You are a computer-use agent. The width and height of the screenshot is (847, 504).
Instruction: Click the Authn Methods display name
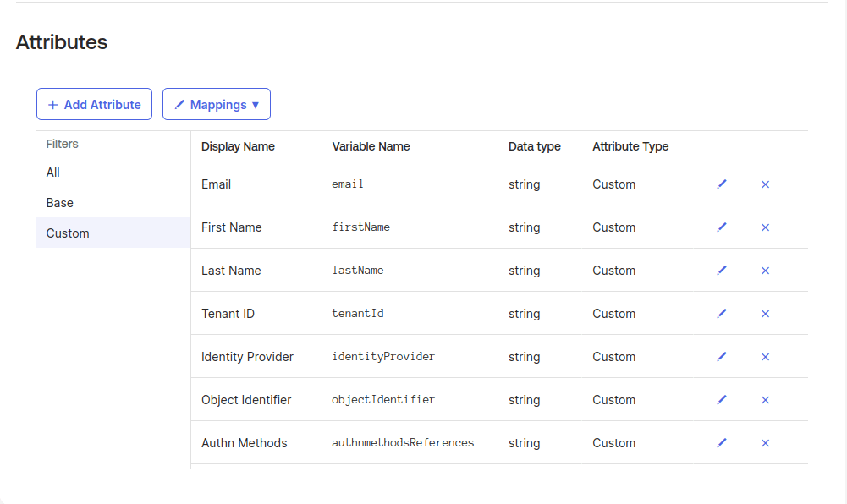(x=245, y=444)
